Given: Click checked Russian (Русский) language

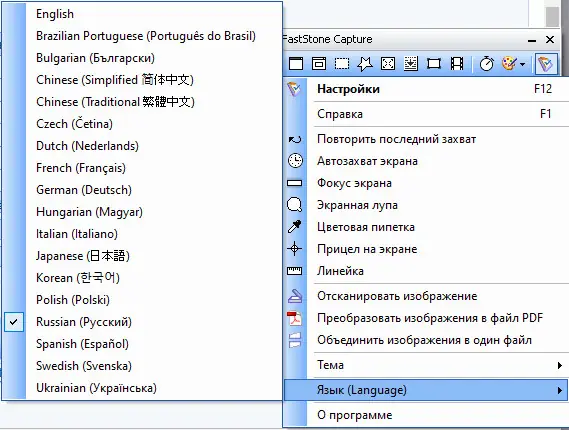Looking at the screenshot, I should (142, 322).
